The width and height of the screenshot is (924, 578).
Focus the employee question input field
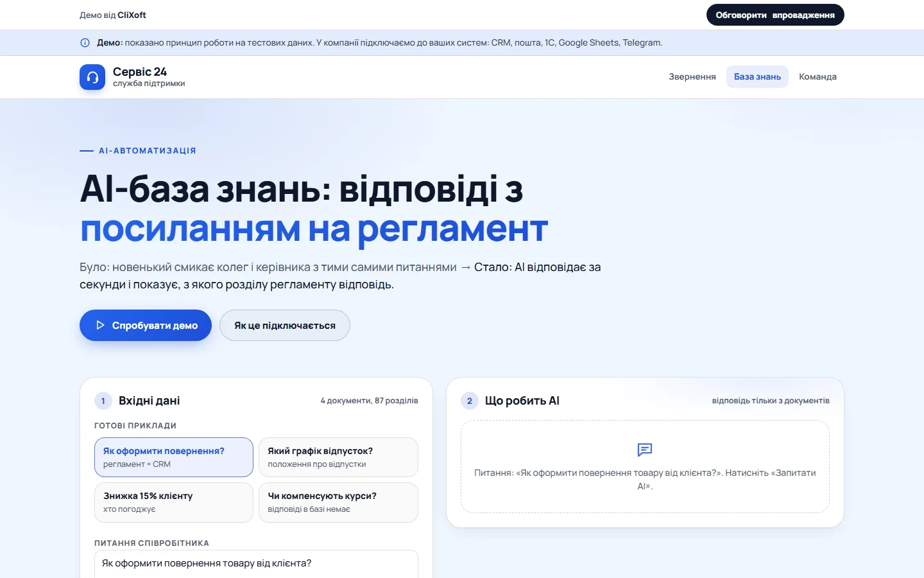pyautogui.click(x=256, y=564)
